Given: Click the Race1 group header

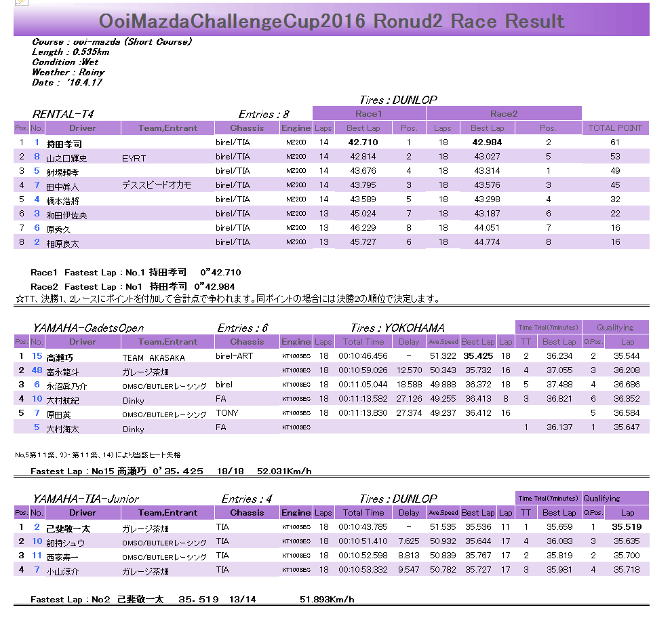Looking at the screenshot, I should point(369,114).
